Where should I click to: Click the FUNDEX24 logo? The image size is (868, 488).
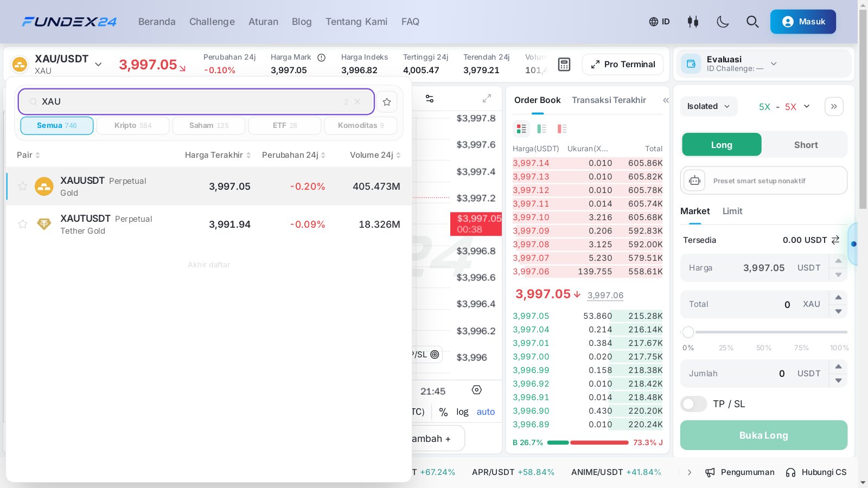[x=69, y=22]
